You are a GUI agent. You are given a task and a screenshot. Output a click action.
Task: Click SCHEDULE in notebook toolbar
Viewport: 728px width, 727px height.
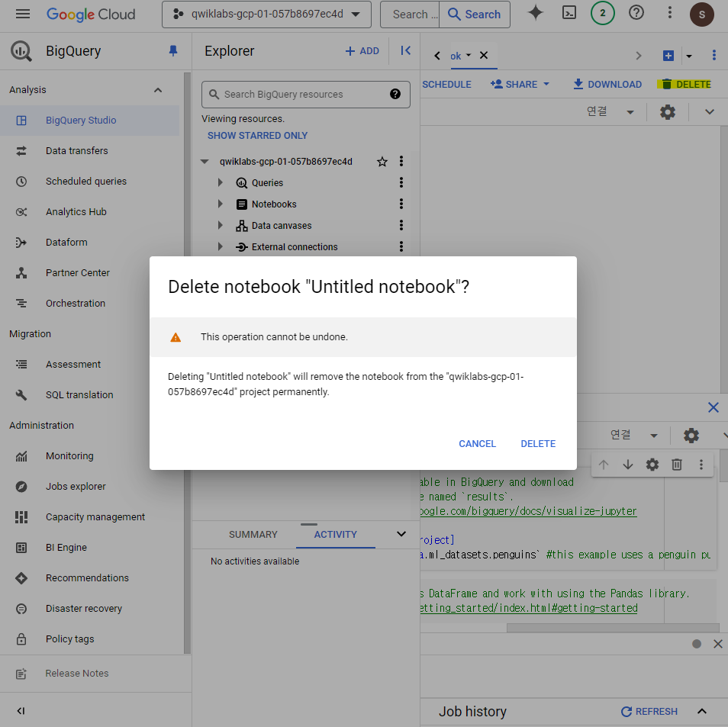click(446, 84)
